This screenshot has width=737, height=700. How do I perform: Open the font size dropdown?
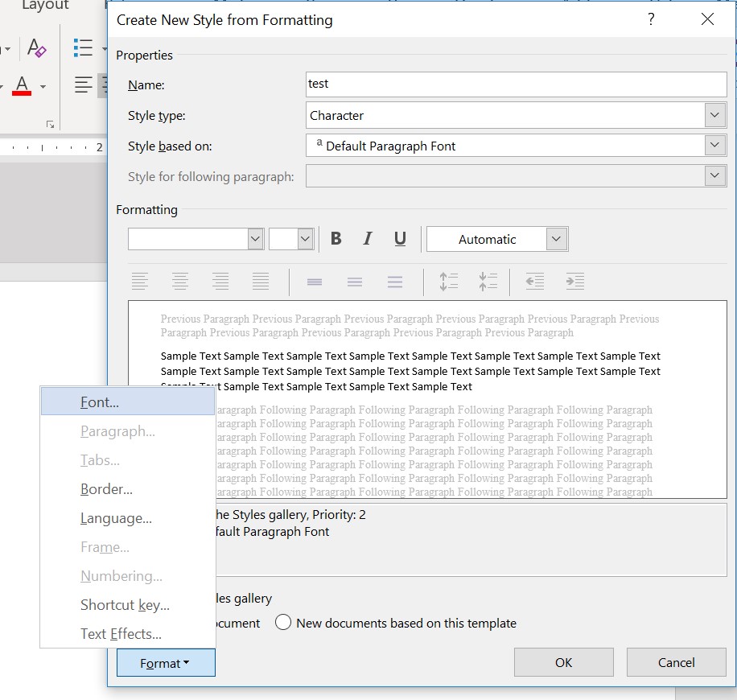click(x=306, y=239)
